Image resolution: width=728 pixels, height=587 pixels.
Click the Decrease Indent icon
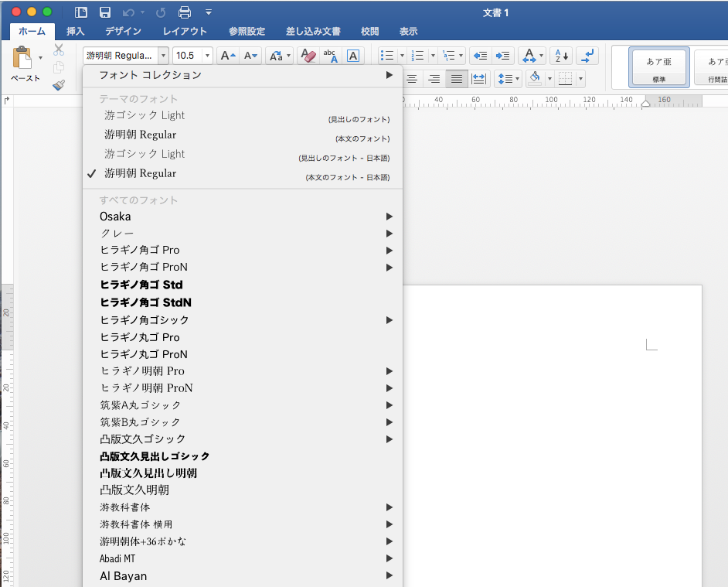480,56
